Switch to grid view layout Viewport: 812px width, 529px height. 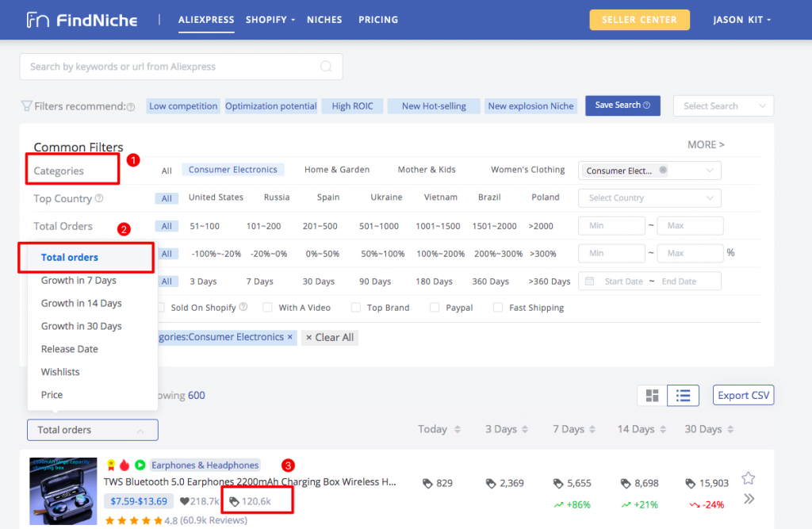(653, 395)
